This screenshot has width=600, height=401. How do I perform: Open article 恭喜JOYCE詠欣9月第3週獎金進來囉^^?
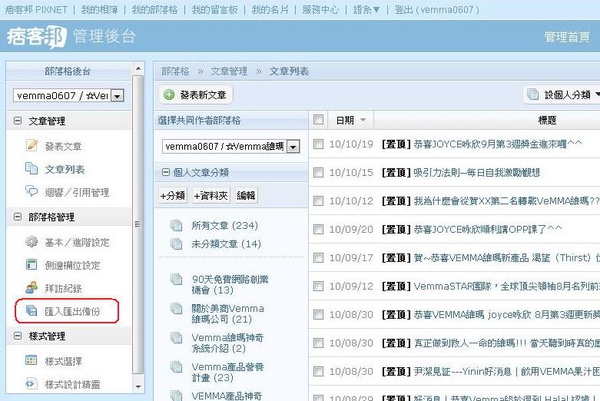coord(498,144)
